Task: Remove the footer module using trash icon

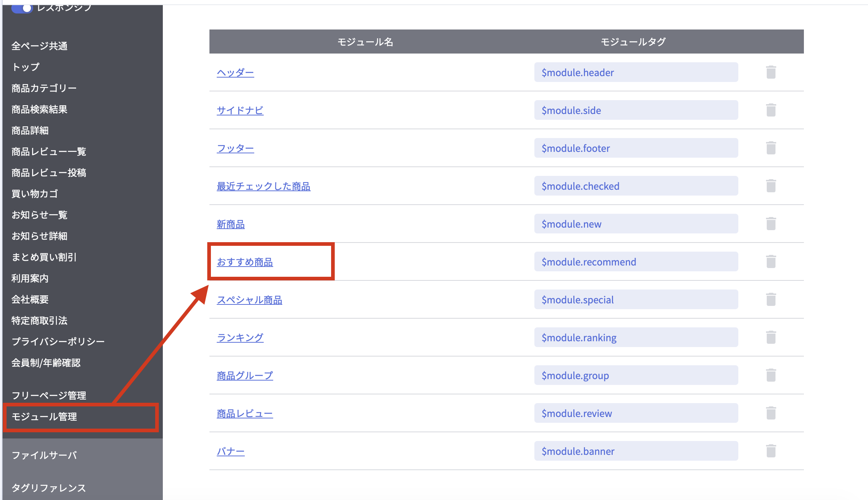Action: [x=771, y=148]
